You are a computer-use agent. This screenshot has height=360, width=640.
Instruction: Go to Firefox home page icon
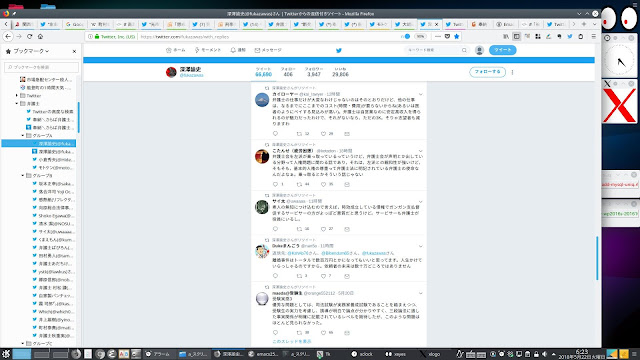[x=40, y=36]
